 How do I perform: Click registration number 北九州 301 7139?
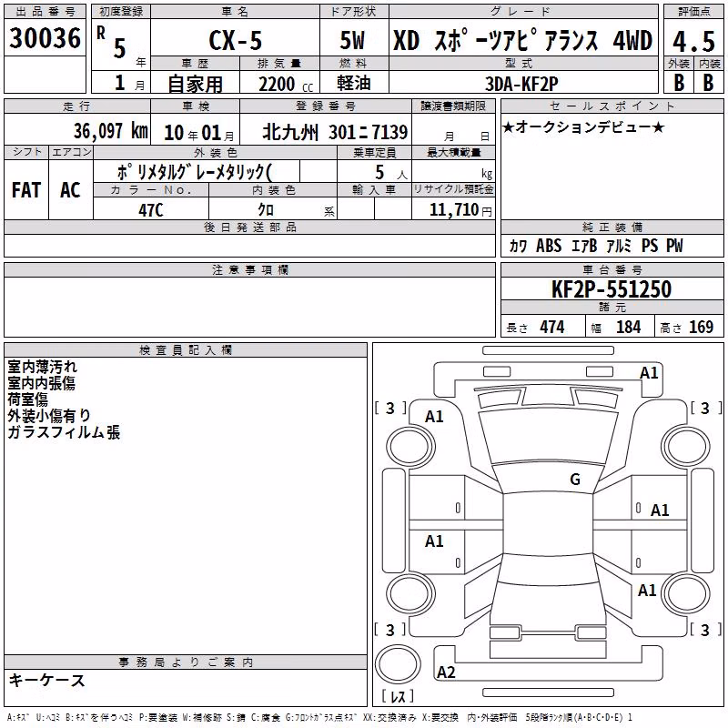(335, 132)
